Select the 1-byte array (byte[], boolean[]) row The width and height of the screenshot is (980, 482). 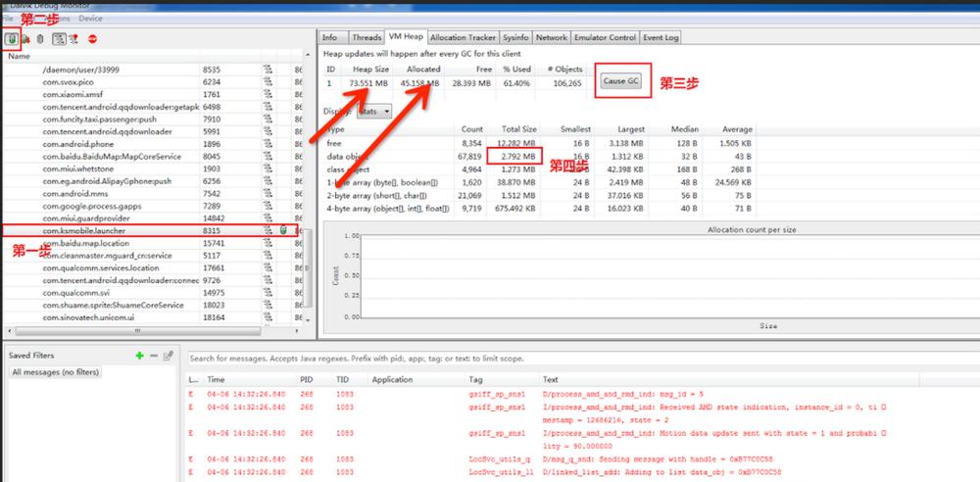click(x=539, y=182)
